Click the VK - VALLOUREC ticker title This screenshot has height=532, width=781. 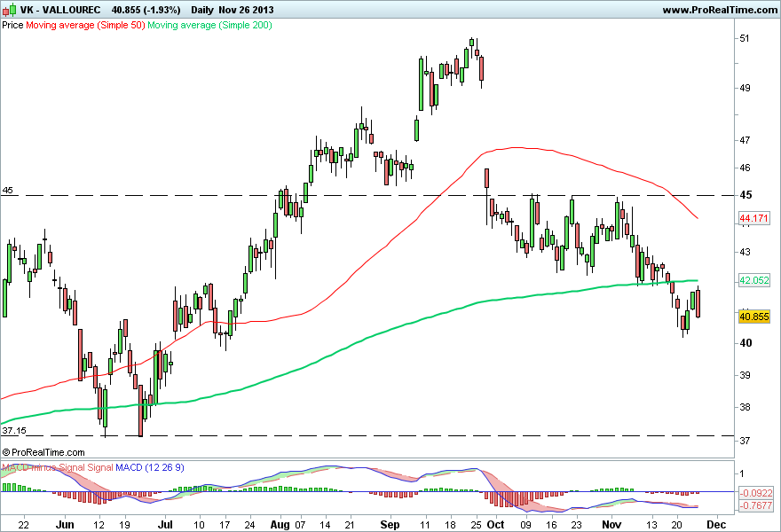pyautogui.click(x=59, y=10)
